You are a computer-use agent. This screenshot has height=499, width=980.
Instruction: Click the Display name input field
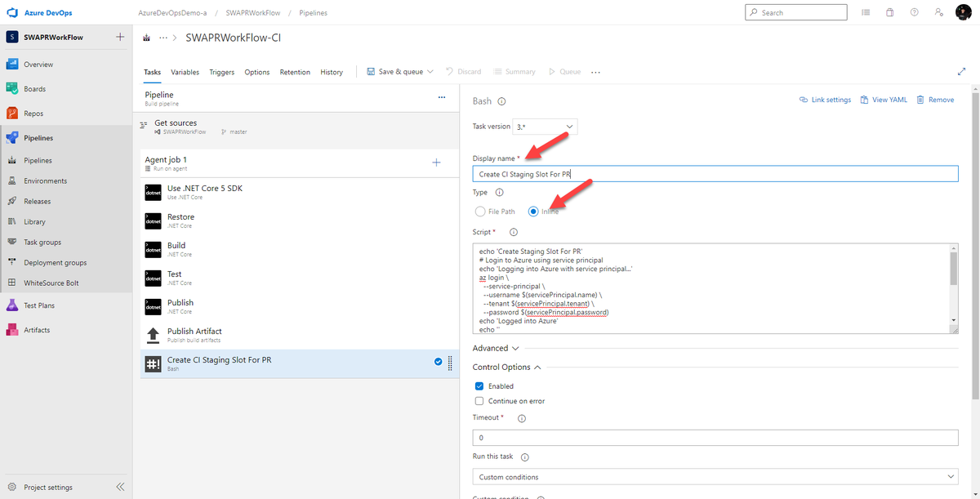click(715, 174)
